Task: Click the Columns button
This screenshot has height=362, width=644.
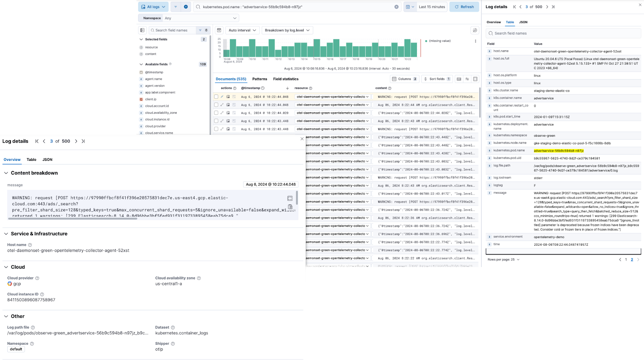Action: coord(405,79)
